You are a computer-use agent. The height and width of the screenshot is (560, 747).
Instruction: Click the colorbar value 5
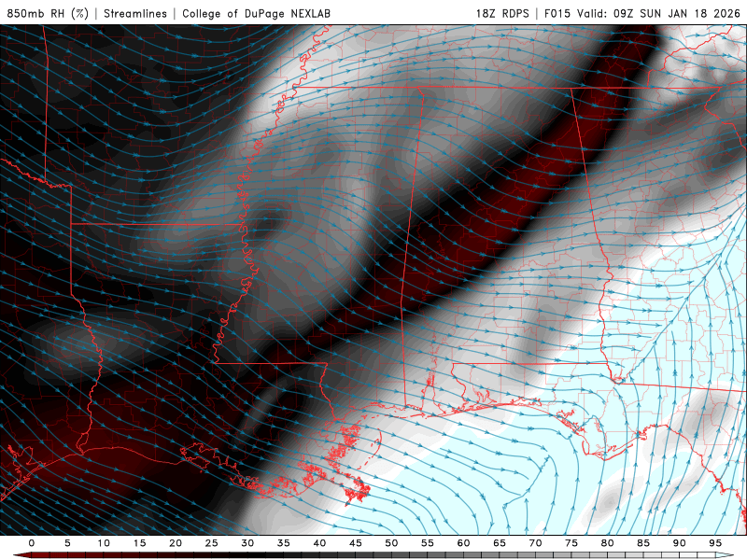click(x=67, y=543)
